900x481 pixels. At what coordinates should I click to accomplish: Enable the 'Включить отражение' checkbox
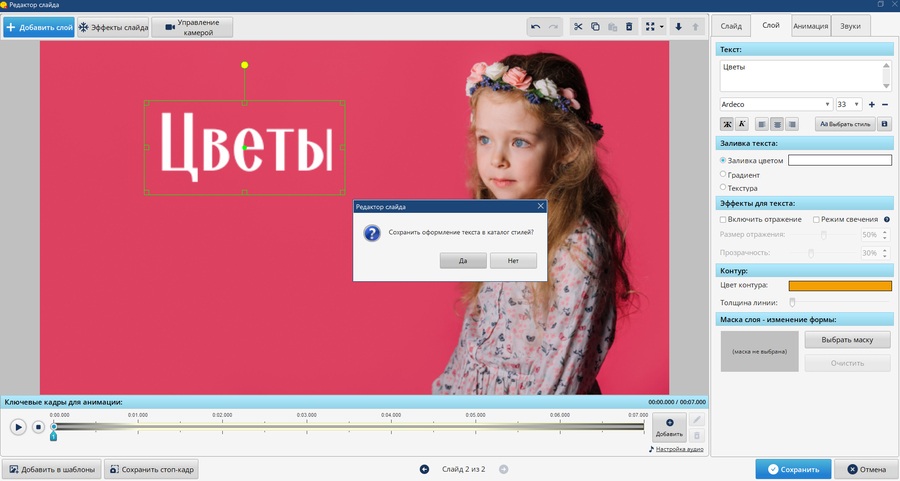724,219
